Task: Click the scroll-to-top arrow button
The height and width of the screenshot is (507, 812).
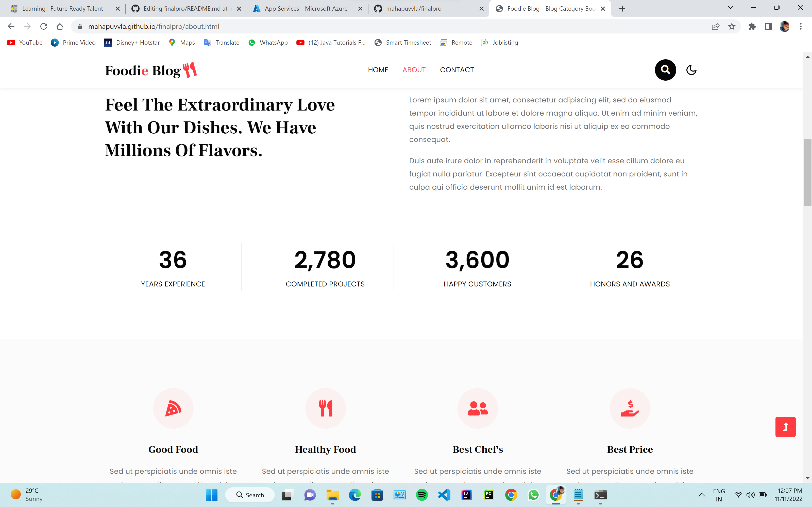Action: (786, 427)
